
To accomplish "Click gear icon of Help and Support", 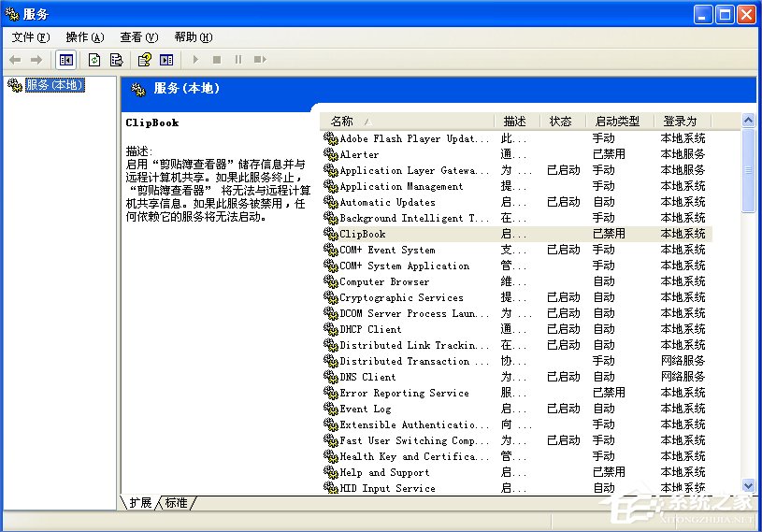I will pos(330,472).
